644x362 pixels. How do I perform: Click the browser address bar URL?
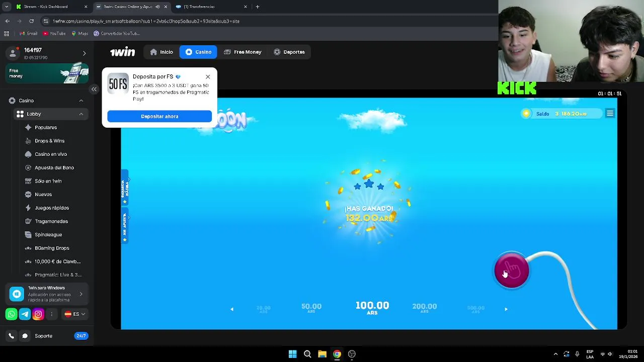click(146, 21)
